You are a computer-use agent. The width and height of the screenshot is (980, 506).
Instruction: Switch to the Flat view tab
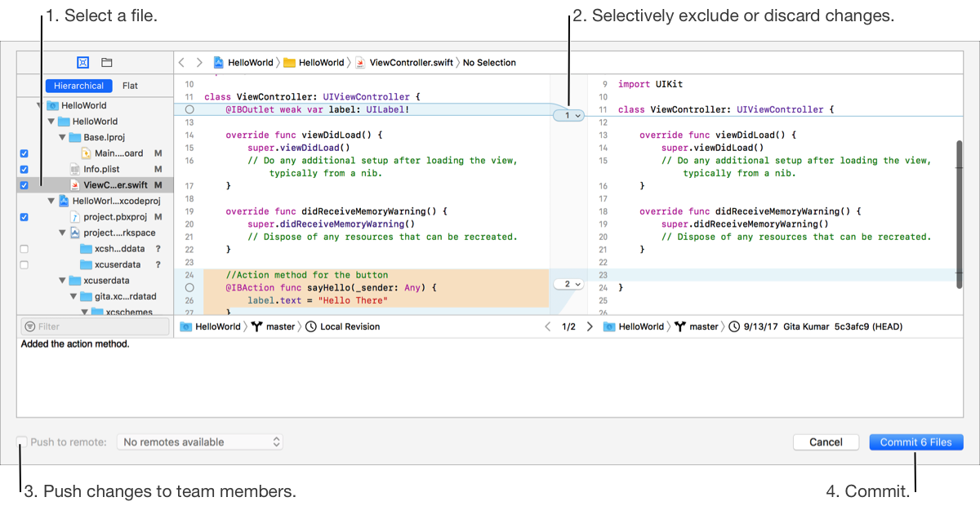pos(130,86)
